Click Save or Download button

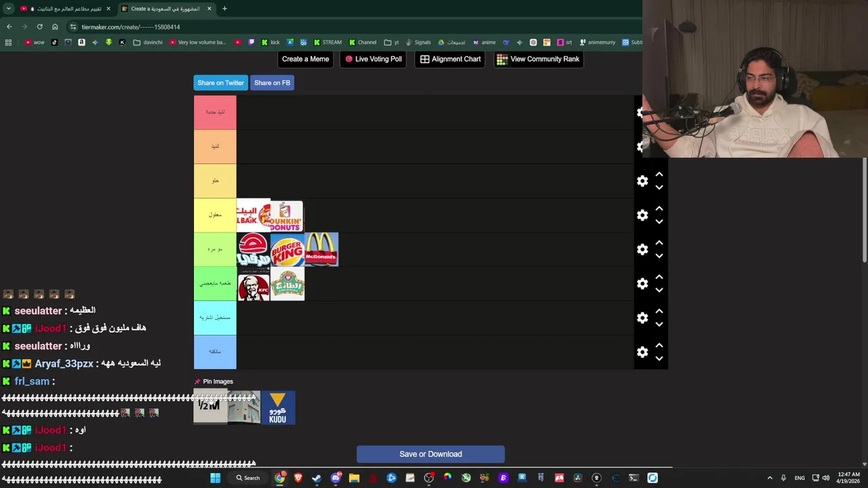coord(431,454)
